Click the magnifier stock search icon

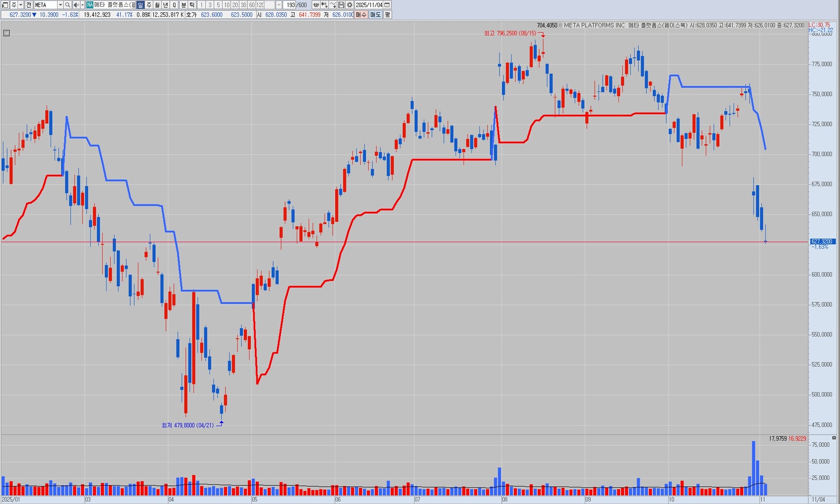coord(67,5)
